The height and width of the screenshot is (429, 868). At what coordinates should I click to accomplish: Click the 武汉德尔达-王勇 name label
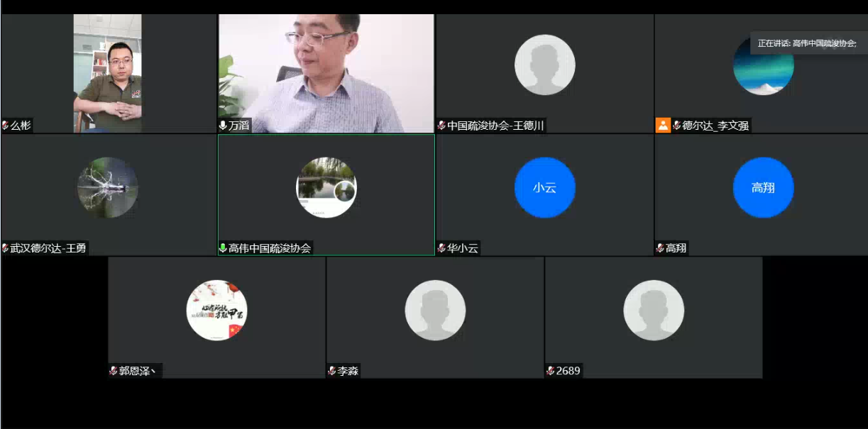coord(48,248)
